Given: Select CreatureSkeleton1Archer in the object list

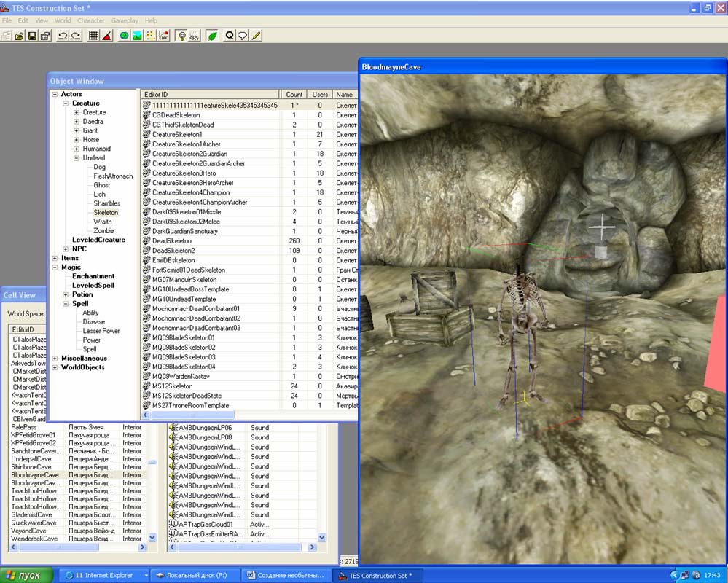Looking at the screenshot, I should pos(186,144).
